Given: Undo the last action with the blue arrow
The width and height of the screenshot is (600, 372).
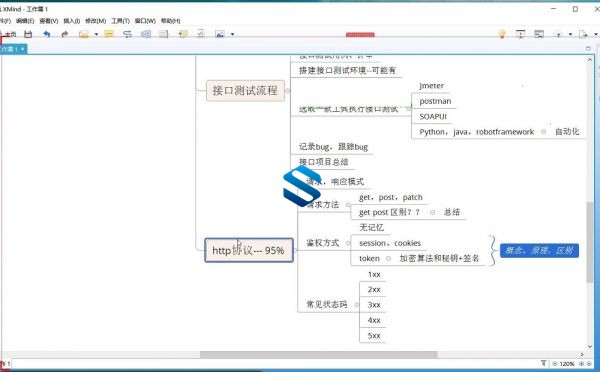Looking at the screenshot, I should (47, 34).
